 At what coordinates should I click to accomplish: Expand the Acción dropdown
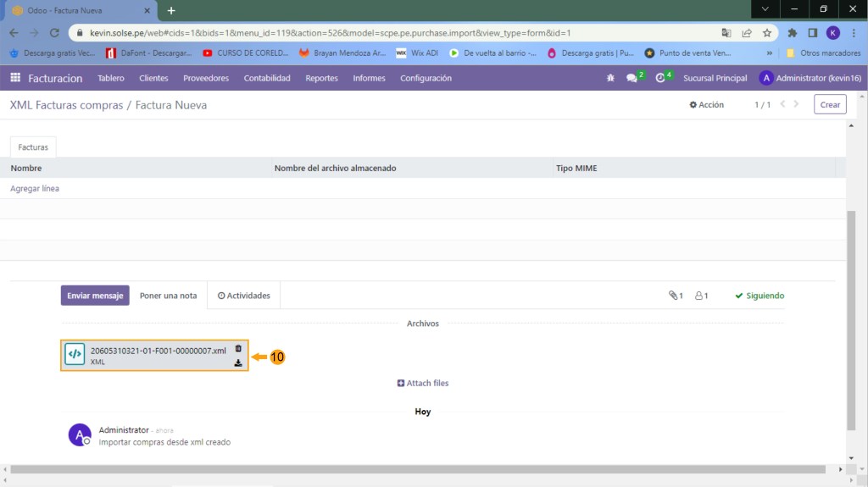pyautogui.click(x=707, y=105)
